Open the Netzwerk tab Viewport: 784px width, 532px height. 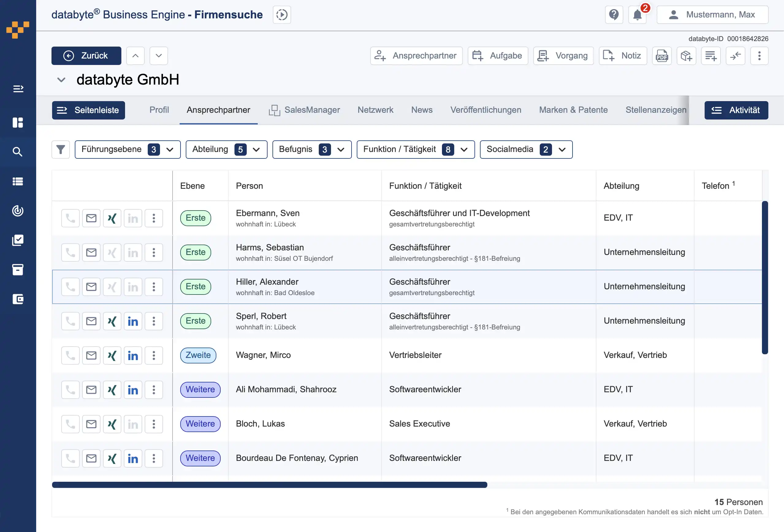(x=375, y=110)
